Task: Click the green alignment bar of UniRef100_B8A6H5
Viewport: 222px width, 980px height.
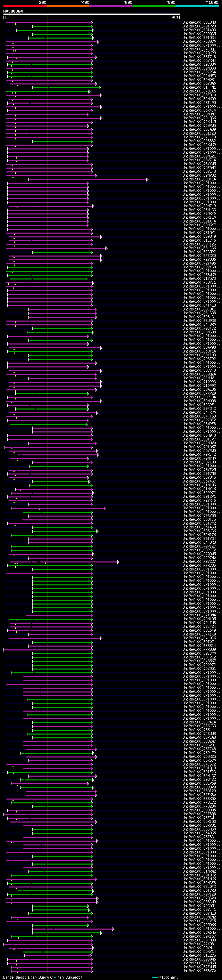Action: [x=67, y=933]
